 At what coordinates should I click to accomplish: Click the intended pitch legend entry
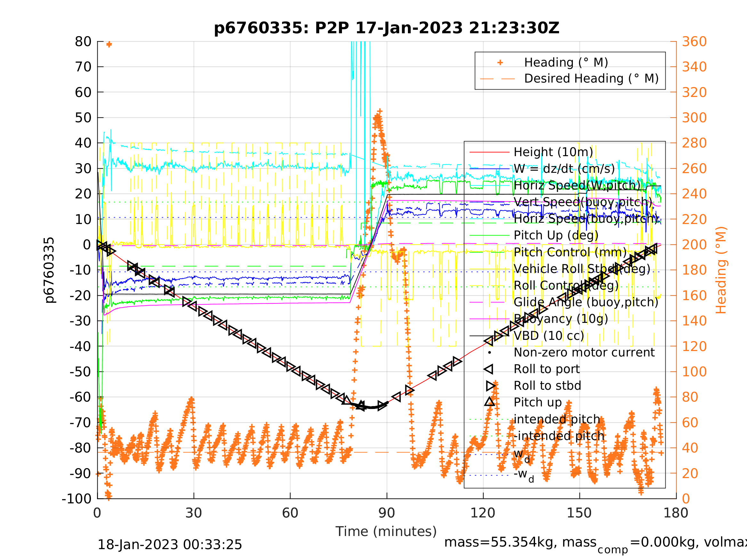pos(557,419)
